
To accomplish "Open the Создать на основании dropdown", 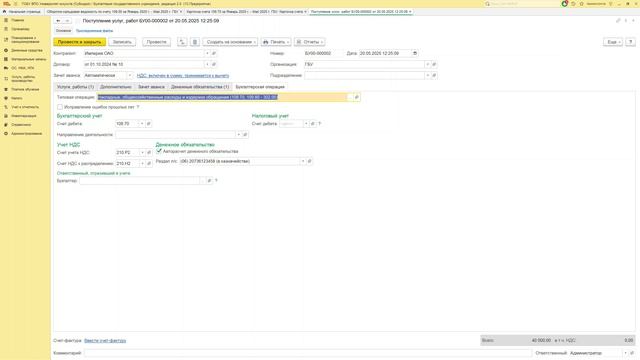I will point(231,42).
